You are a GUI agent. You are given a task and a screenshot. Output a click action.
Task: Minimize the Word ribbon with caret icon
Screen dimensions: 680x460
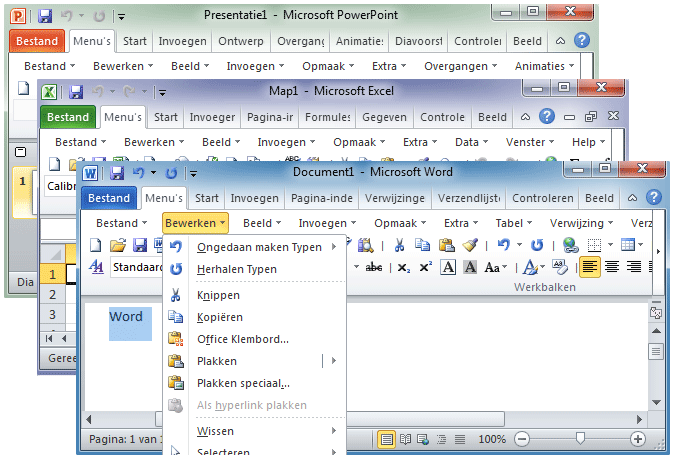632,198
